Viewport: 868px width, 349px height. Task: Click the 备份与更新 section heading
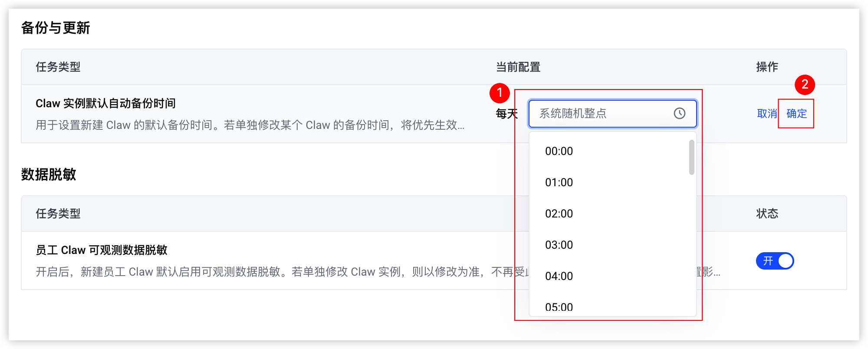click(56, 28)
